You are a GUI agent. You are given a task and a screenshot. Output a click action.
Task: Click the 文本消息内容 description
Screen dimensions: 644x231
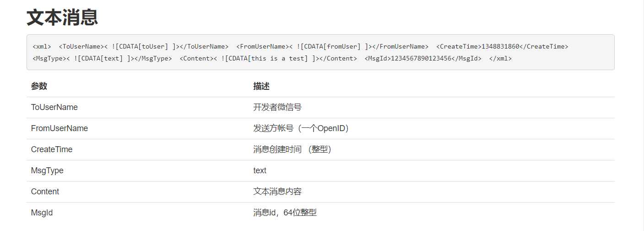coord(277,192)
